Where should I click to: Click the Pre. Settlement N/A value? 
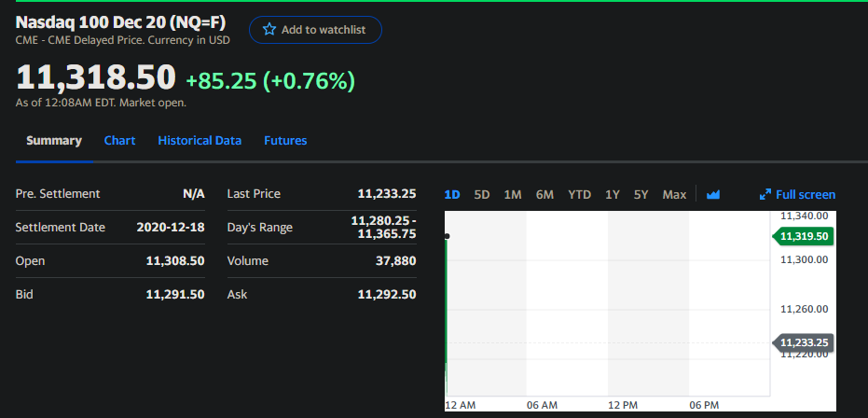click(194, 194)
